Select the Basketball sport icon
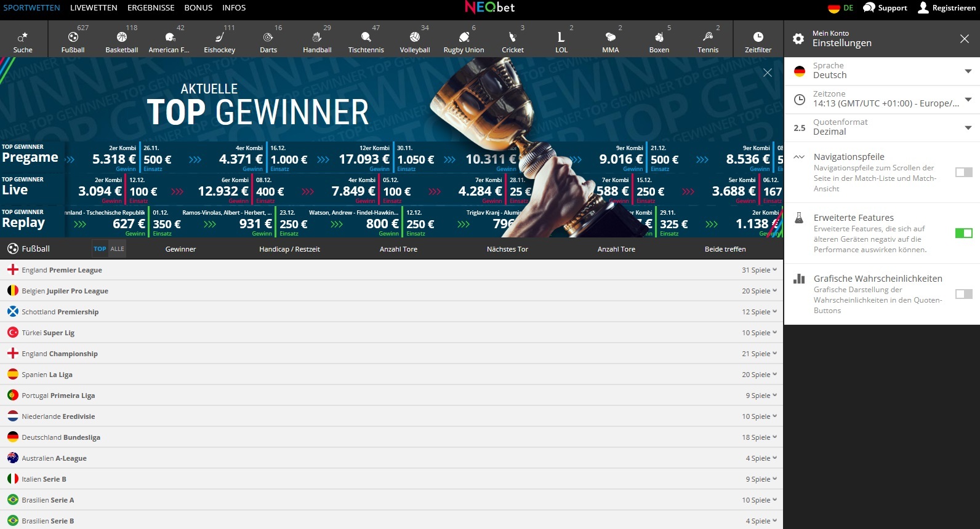 (122, 38)
